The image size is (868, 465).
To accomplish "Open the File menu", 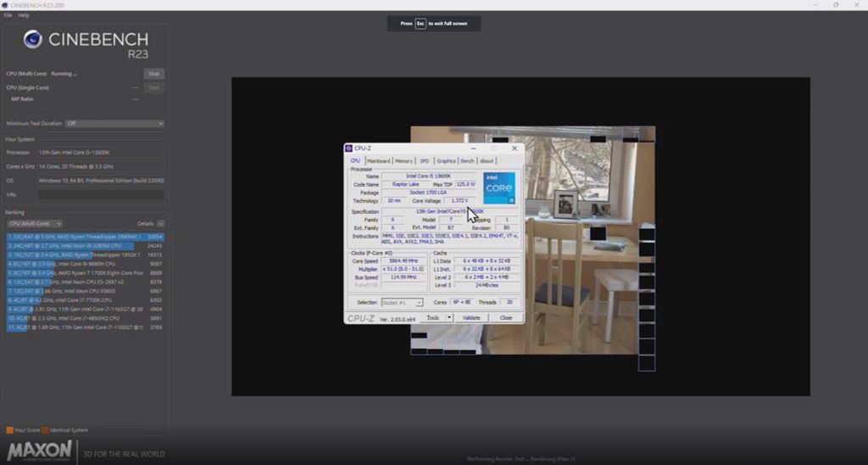I will click(x=8, y=15).
